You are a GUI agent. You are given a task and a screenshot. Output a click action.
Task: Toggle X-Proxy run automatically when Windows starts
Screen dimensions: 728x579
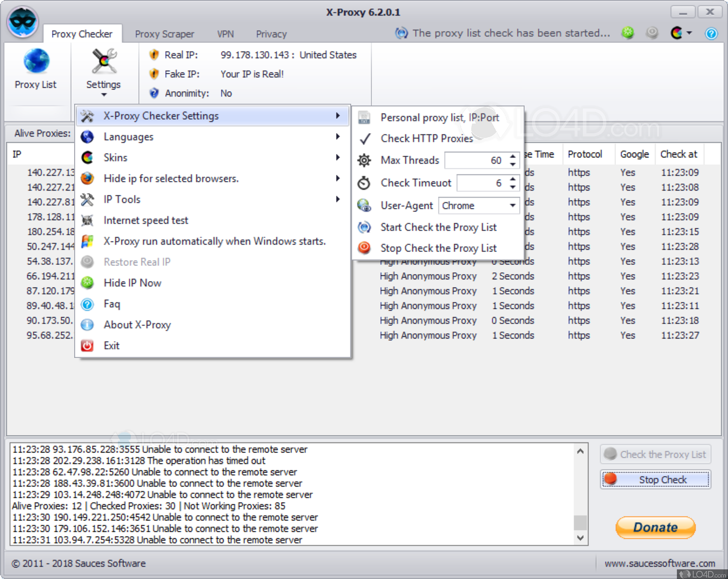coord(214,241)
